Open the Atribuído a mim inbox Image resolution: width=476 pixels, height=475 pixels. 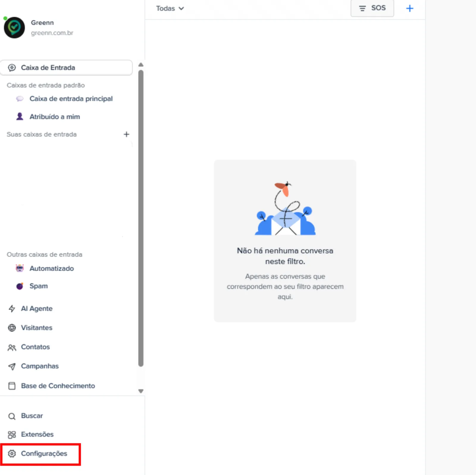coord(55,117)
